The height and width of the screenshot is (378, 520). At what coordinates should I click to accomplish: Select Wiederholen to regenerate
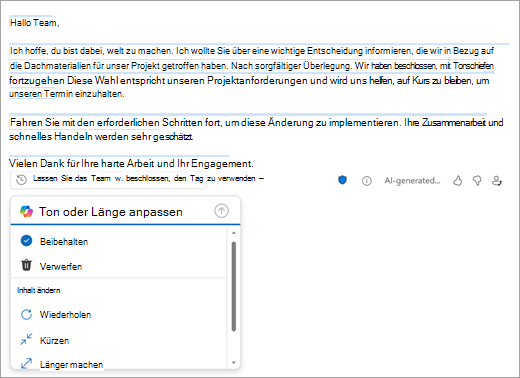coord(119,315)
